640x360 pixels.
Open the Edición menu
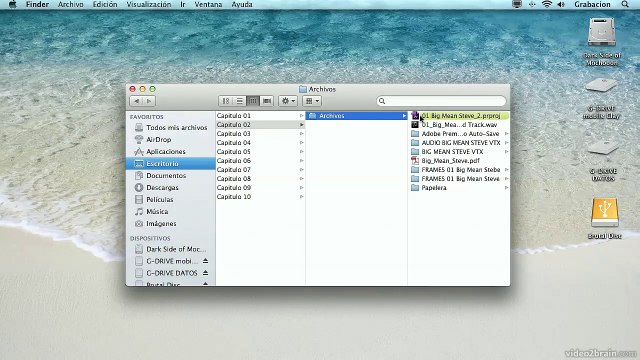[105, 4]
